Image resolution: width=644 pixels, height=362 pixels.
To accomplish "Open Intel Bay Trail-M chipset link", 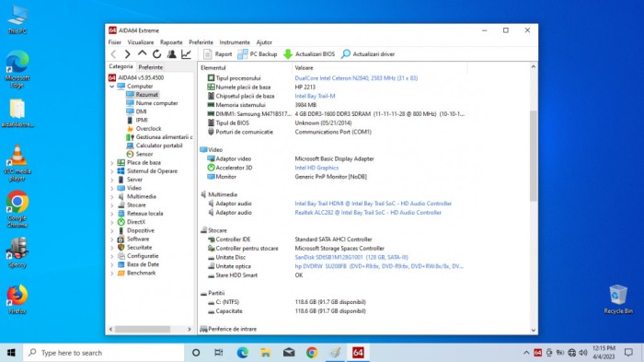I will (315, 96).
